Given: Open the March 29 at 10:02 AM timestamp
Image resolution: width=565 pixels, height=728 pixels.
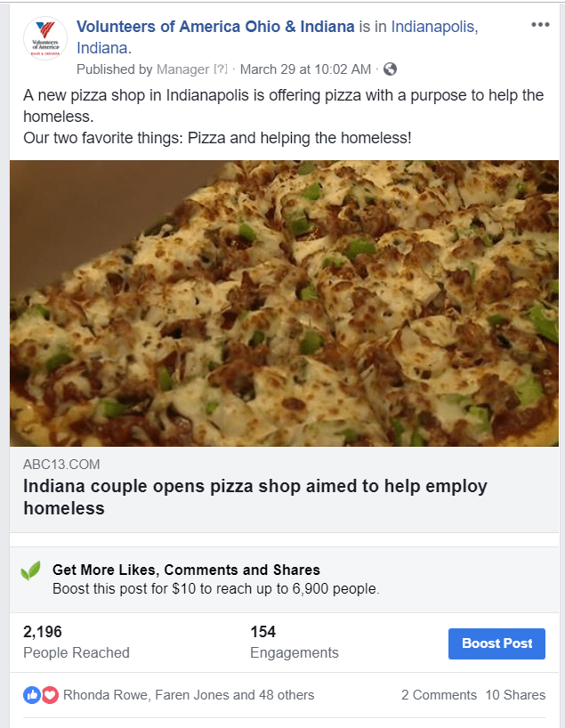Looking at the screenshot, I should pos(306,69).
